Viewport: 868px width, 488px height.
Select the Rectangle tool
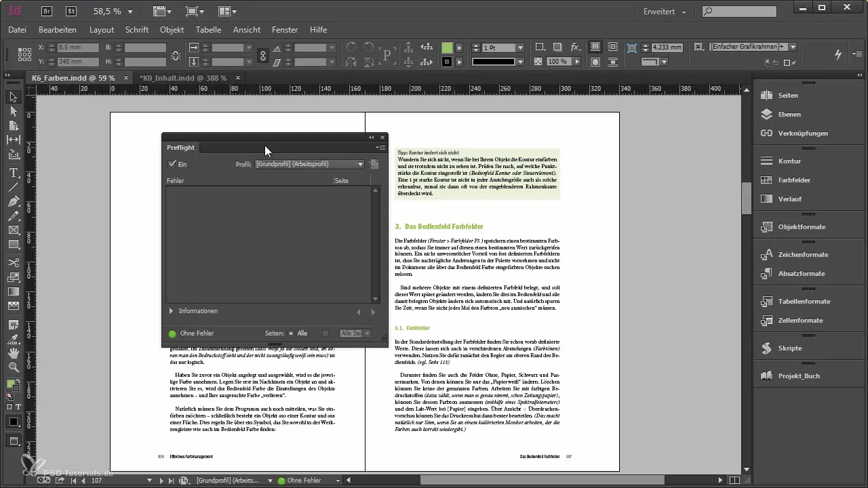tap(14, 245)
